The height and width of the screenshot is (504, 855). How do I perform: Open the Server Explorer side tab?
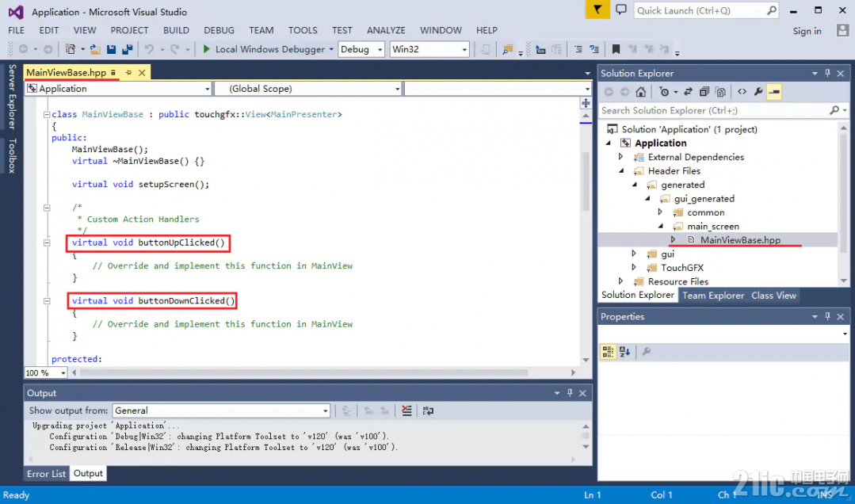pos(12,97)
